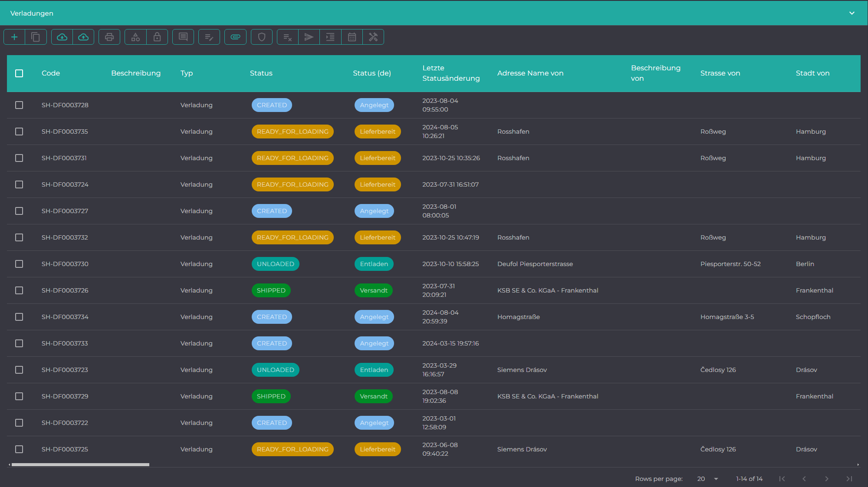Click code SH-DF0003722
Screen dimensions: 868x487
pos(65,423)
